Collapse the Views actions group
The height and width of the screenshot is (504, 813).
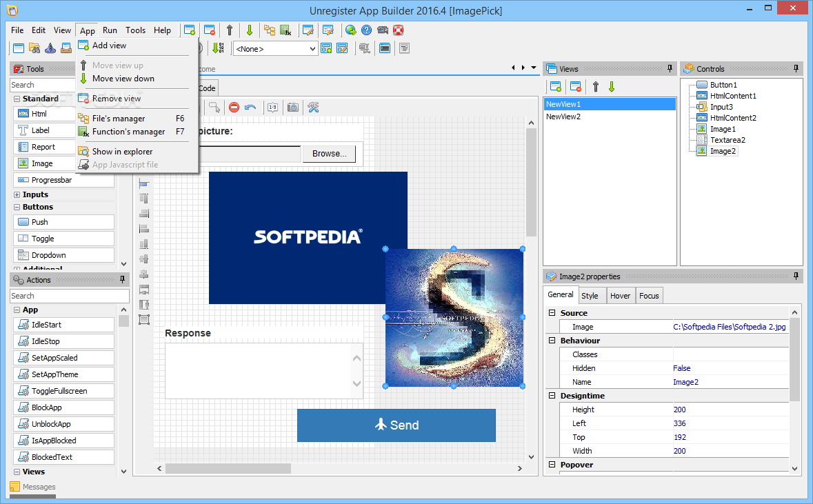[x=17, y=472]
